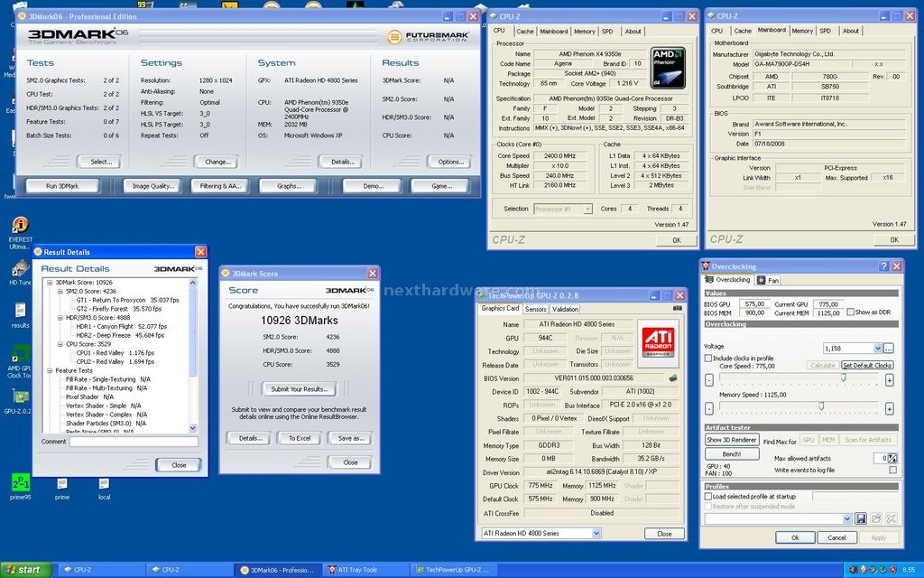Open the Voltage dropdown in Overclocking
Image resolution: width=924 pixels, height=578 pixels.
click(878, 348)
